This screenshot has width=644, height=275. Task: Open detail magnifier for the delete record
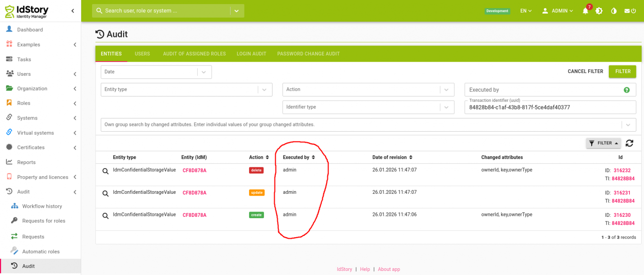coord(105,171)
